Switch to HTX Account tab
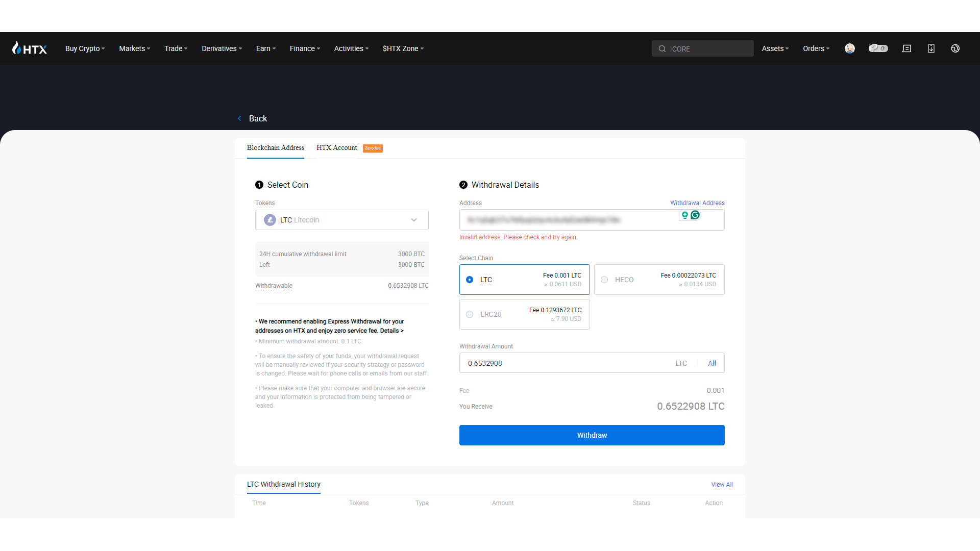 (x=337, y=148)
